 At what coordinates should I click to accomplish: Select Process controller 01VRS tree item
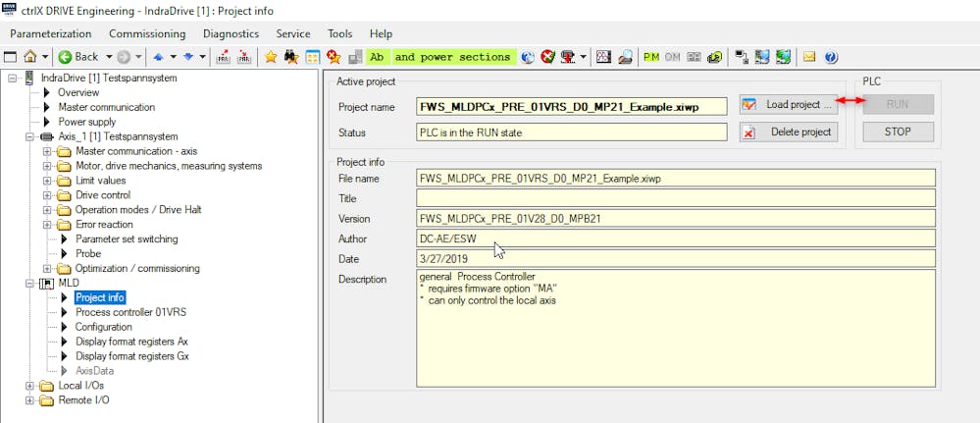click(130, 312)
